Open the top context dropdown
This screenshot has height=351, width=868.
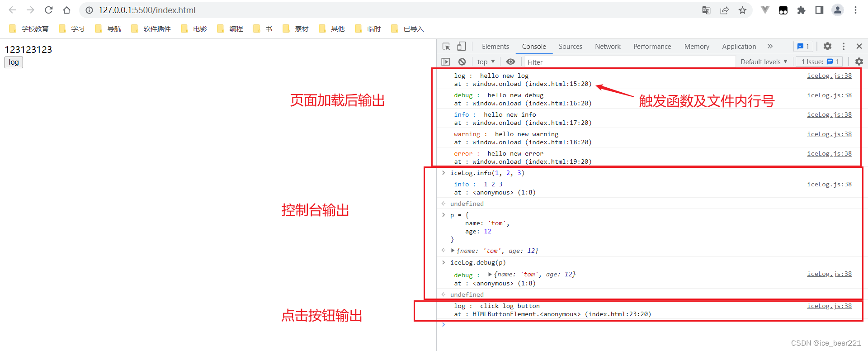click(x=486, y=62)
